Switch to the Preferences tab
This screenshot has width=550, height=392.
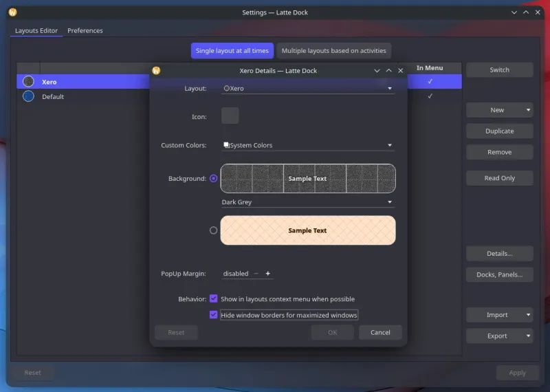coord(85,31)
